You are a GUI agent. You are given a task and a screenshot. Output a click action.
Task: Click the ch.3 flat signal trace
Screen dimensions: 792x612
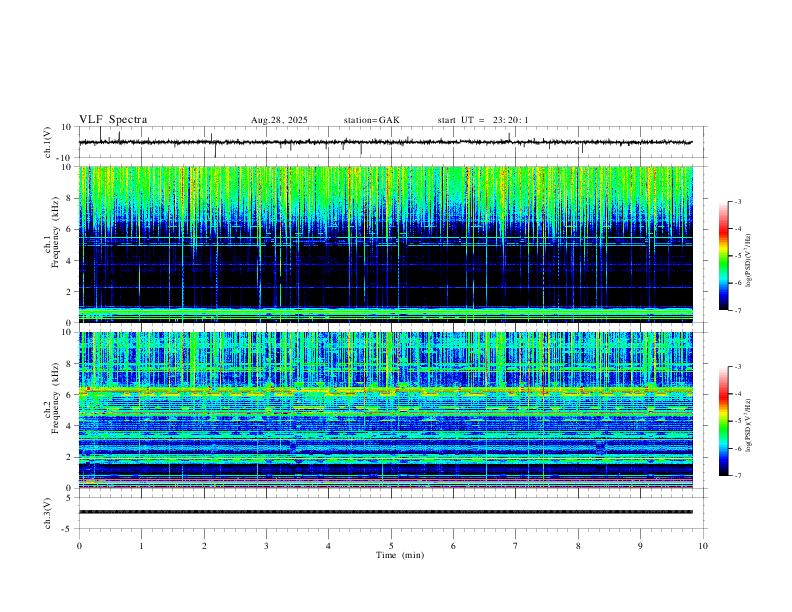coord(386,512)
